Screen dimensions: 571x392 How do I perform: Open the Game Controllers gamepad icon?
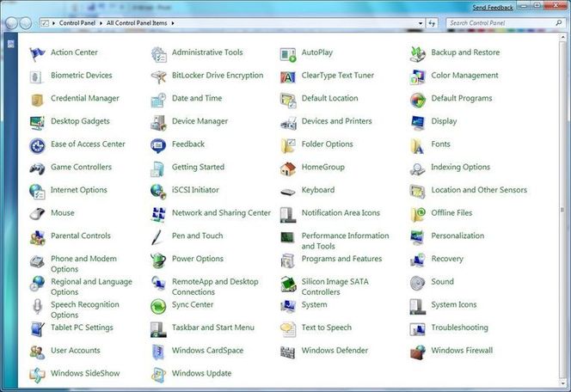pos(37,168)
